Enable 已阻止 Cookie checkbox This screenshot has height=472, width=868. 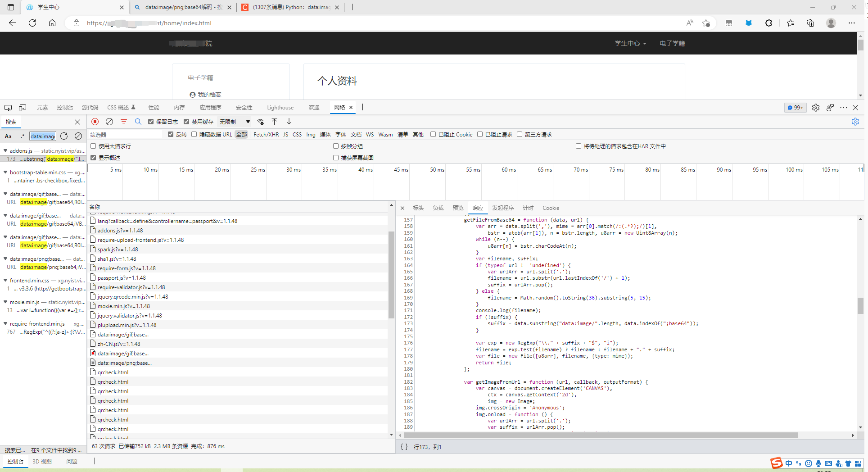(433, 134)
